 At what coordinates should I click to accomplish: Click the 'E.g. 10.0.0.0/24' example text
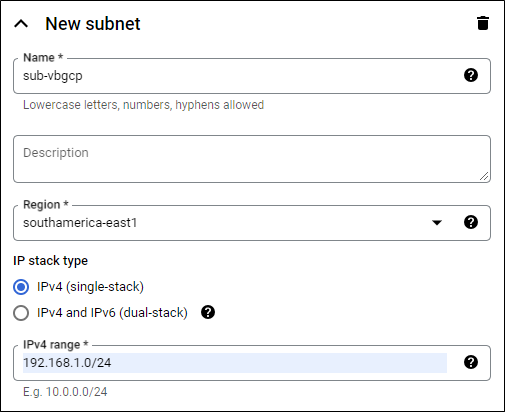[65, 392]
